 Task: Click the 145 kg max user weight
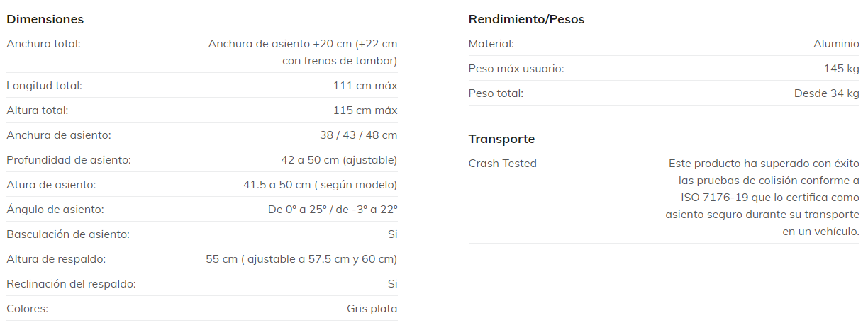coord(842,69)
